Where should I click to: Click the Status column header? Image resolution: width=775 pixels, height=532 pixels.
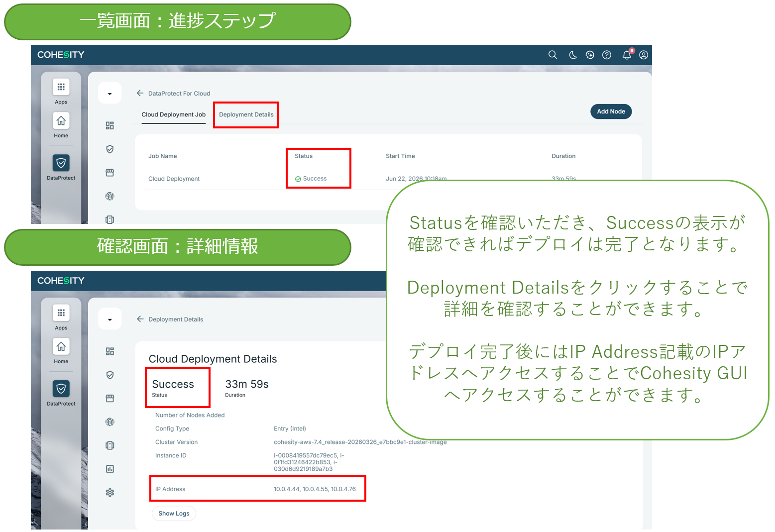pyautogui.click(x=304, y=156)
